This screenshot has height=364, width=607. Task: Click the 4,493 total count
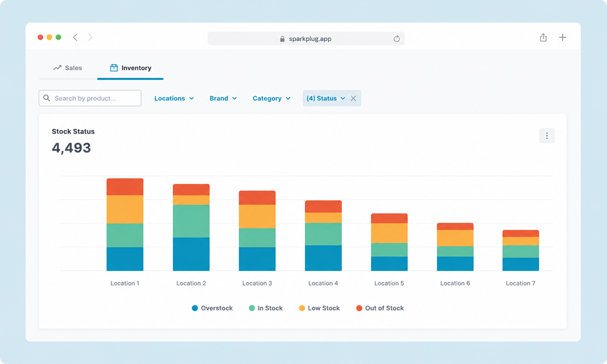pyautogui.click(x=71, y=148)
